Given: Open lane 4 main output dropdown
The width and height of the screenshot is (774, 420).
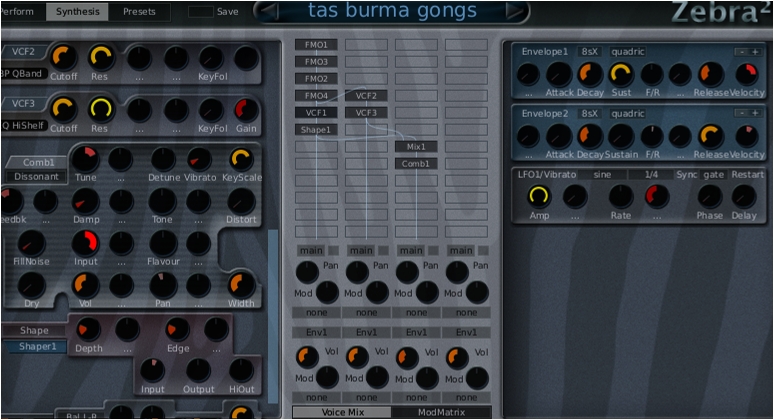Looking at the screenshot, I should 461,251.
